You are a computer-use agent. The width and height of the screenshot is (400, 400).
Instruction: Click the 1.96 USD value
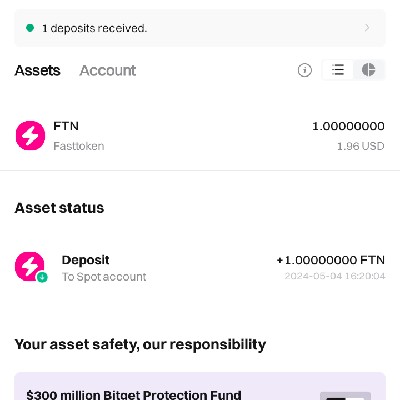[361, 146]
